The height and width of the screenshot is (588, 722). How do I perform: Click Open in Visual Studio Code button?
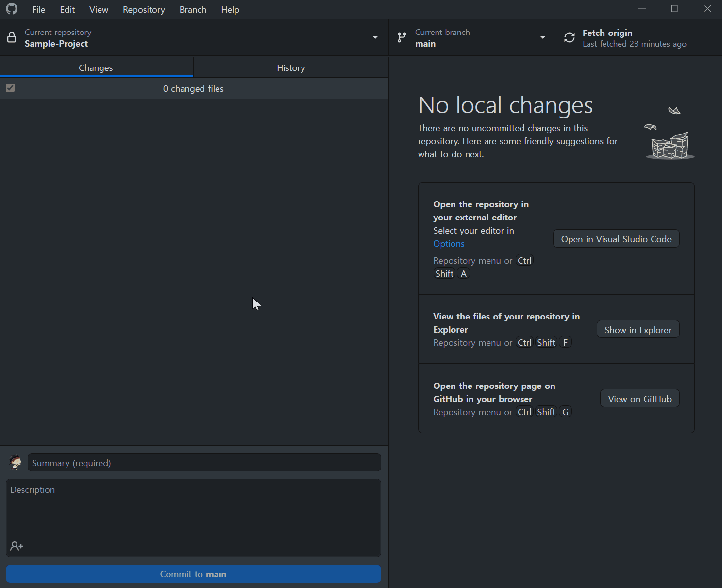pos(616,239)
